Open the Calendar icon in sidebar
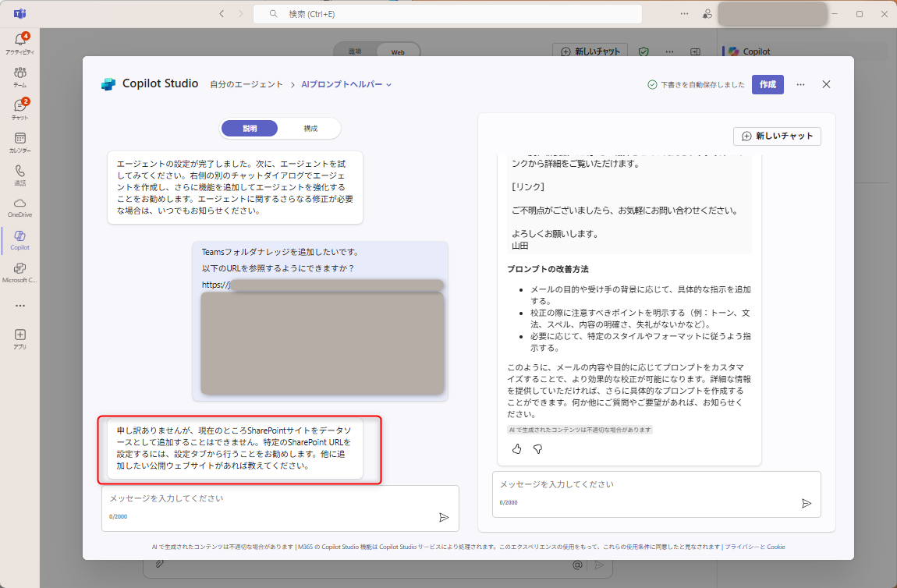Viewport: 897px width, 588px height. click(20, 142)
